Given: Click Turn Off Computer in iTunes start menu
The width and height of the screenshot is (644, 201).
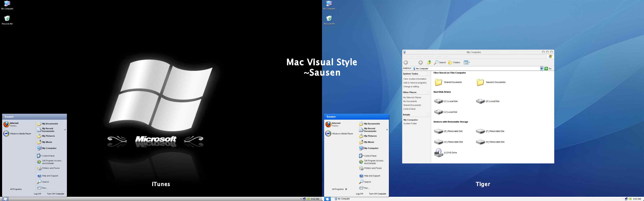Looking at the screenshot, I should point(56,194).
